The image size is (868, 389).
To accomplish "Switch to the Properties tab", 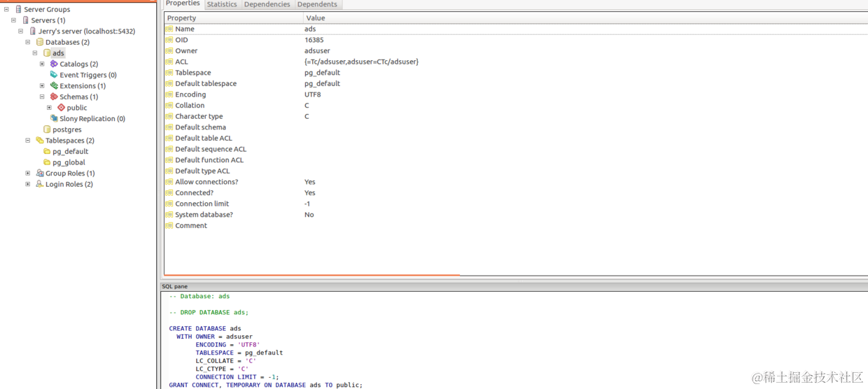I will coord(183,3).
